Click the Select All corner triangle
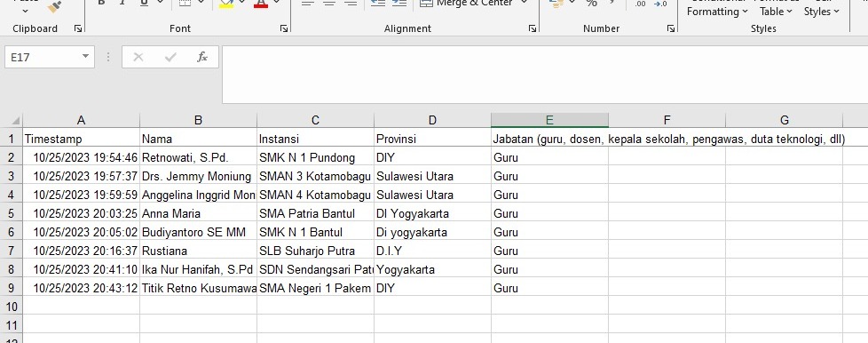The width and height of the screenshot is (868, 343). 14,120
